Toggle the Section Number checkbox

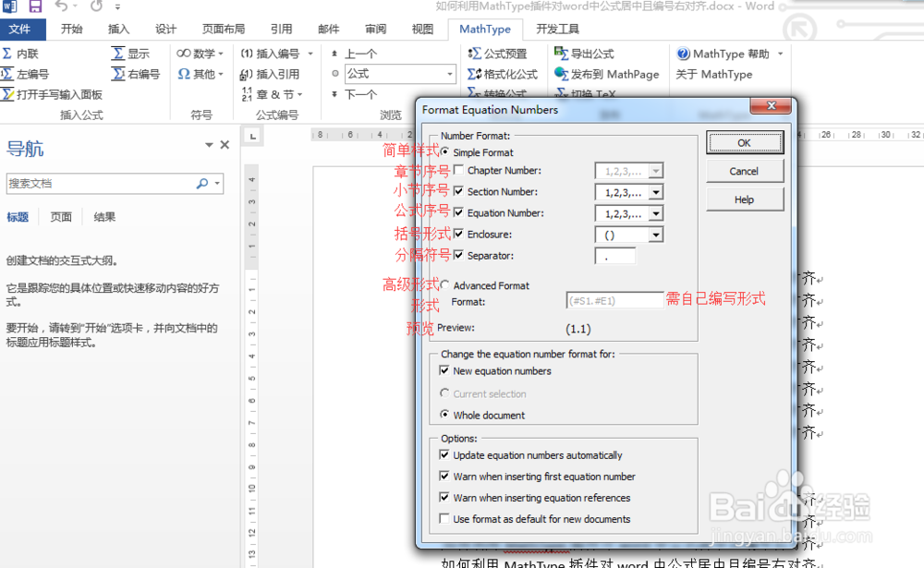point(458,191)
